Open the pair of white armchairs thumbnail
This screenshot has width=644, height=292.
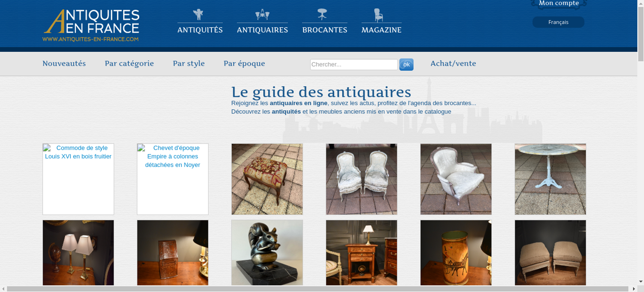click(x=361, y=179)
